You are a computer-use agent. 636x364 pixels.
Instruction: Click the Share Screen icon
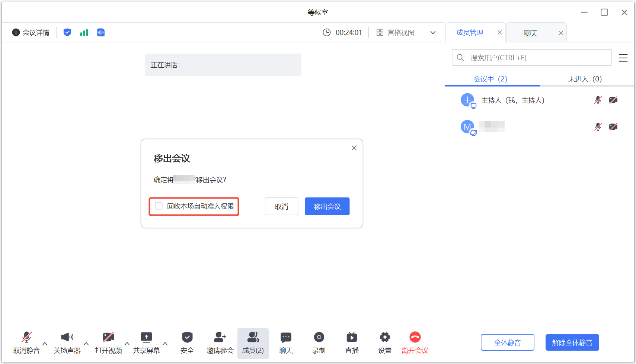coord(146,338)
